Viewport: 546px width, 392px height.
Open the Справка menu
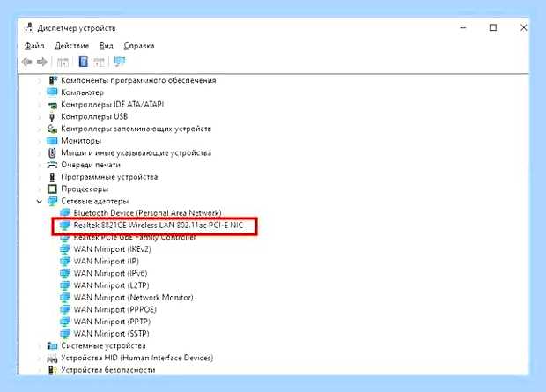point(139,46)
